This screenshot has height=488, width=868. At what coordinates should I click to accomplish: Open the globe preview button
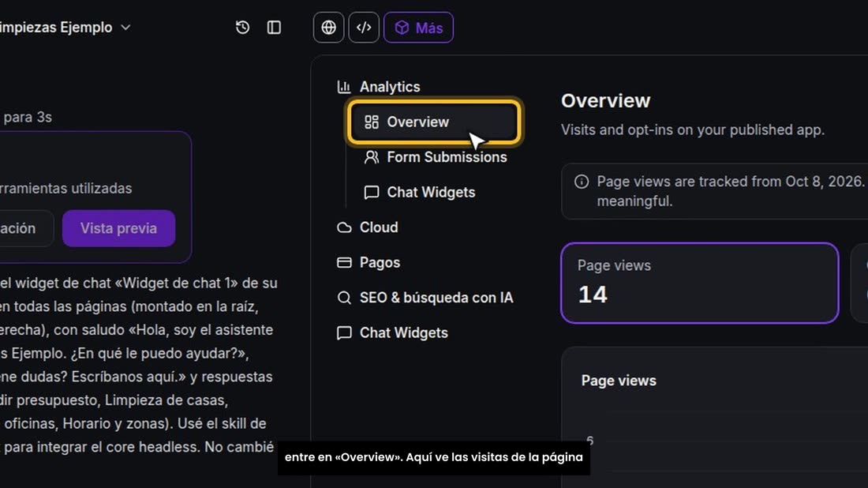coord(328,27)
